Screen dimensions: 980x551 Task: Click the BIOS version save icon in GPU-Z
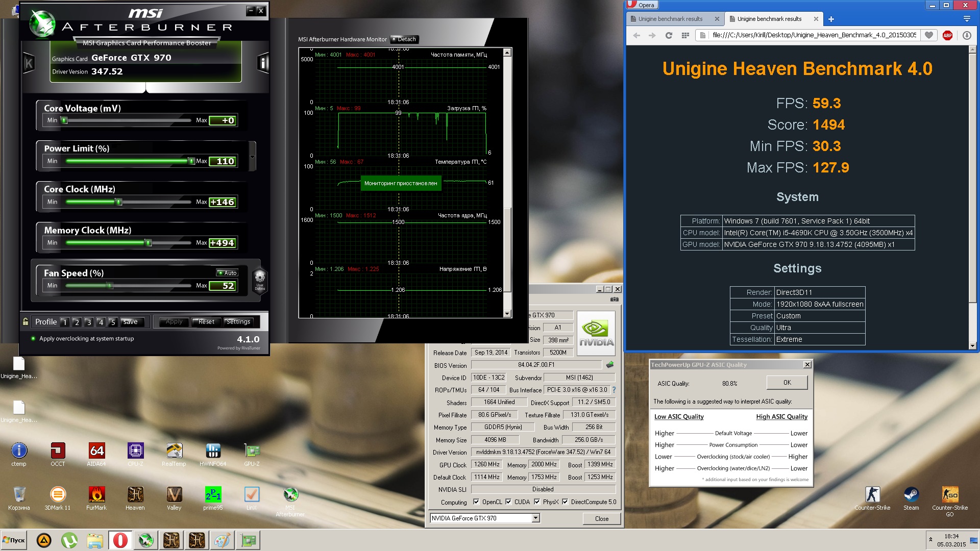[x=609, y=365]
